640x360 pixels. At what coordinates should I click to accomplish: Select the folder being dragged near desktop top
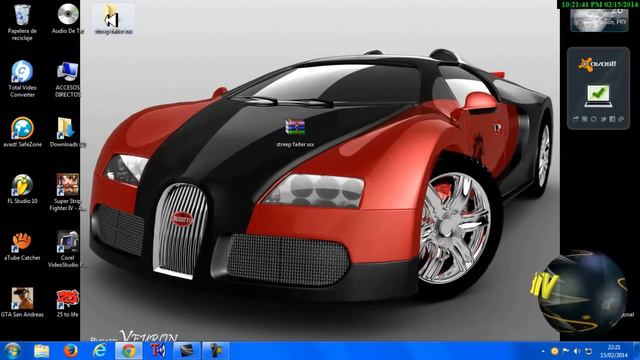(x=113, y=19)
